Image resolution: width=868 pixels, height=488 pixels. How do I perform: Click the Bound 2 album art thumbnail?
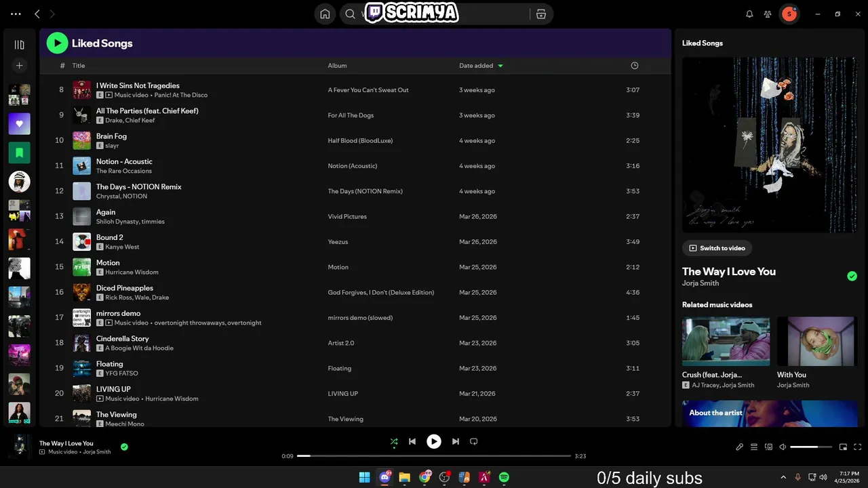(x=81, y=242)
